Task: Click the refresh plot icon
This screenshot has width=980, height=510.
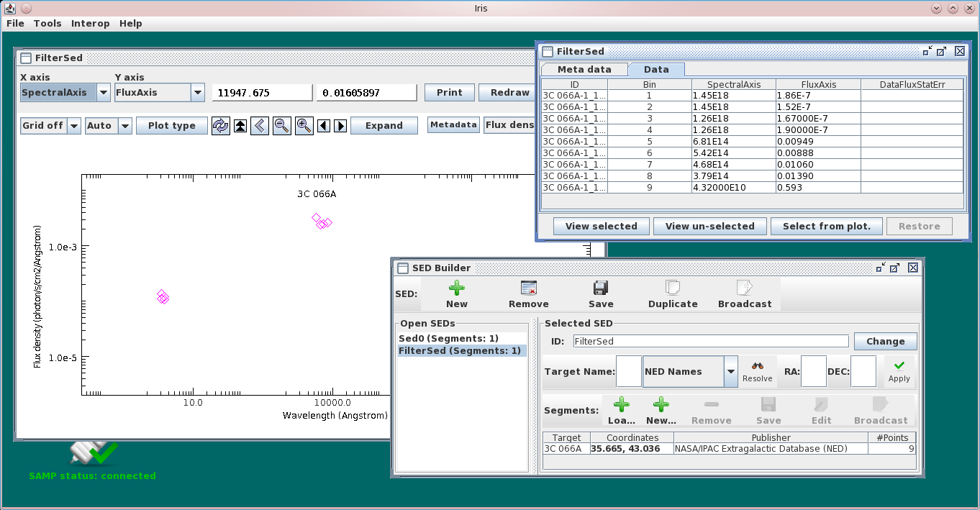Action: point(220,125)
